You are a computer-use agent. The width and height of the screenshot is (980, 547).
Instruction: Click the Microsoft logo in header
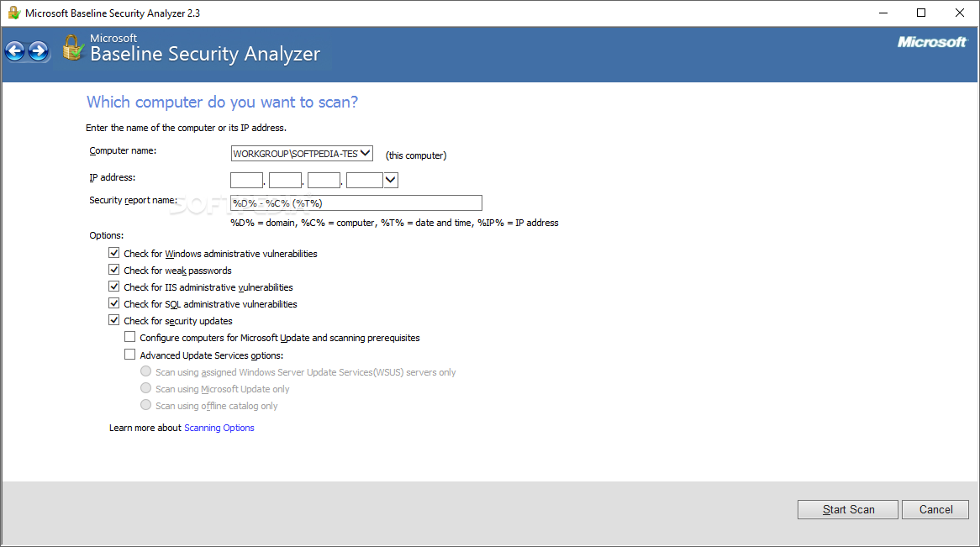tap(932, 42)
